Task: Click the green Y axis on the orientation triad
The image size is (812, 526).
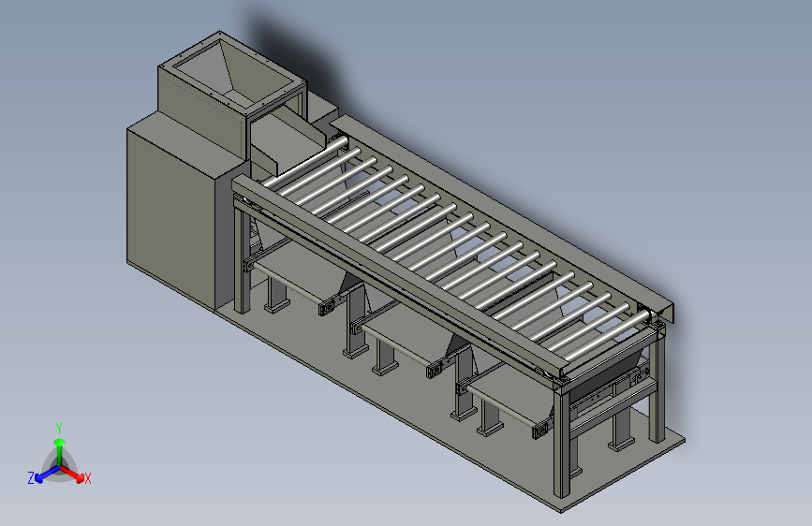Action: click(x=59, y=450)
